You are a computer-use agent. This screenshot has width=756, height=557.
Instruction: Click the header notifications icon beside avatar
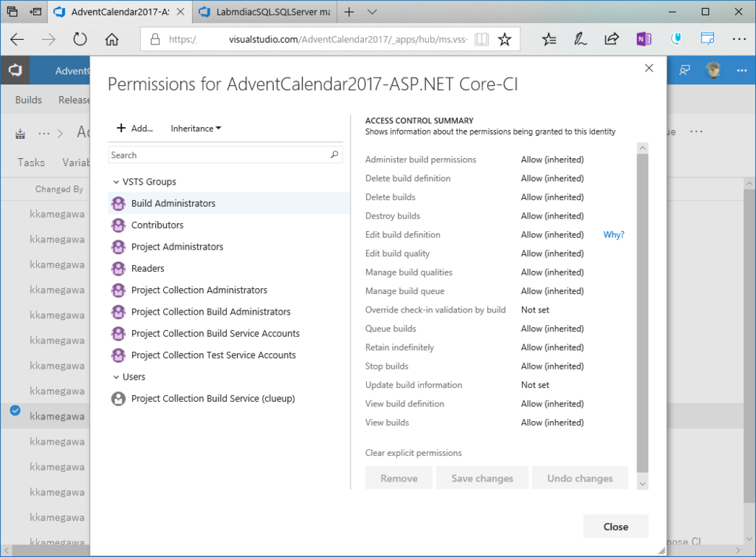[684, 70]
